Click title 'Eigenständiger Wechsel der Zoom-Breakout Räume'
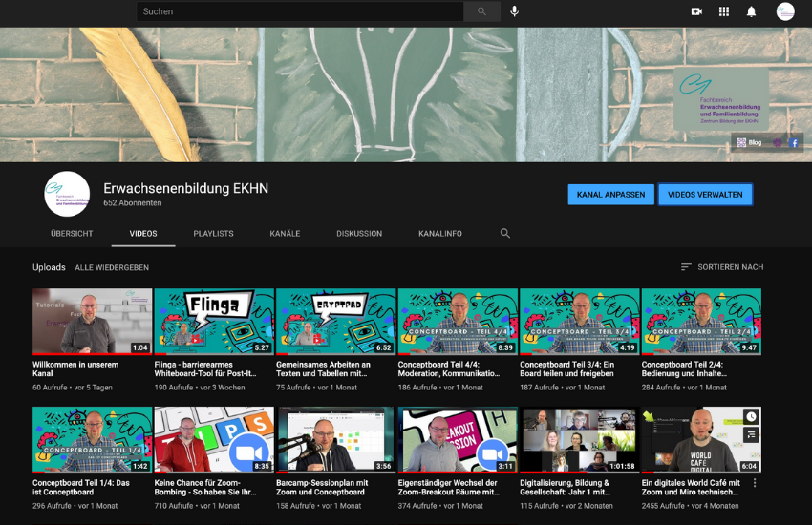The image size is (812, 525). click(x=449, y=487)
